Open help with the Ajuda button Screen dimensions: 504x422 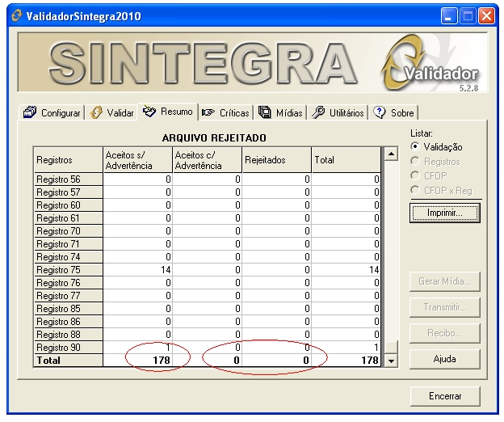[x=444, y=358]
